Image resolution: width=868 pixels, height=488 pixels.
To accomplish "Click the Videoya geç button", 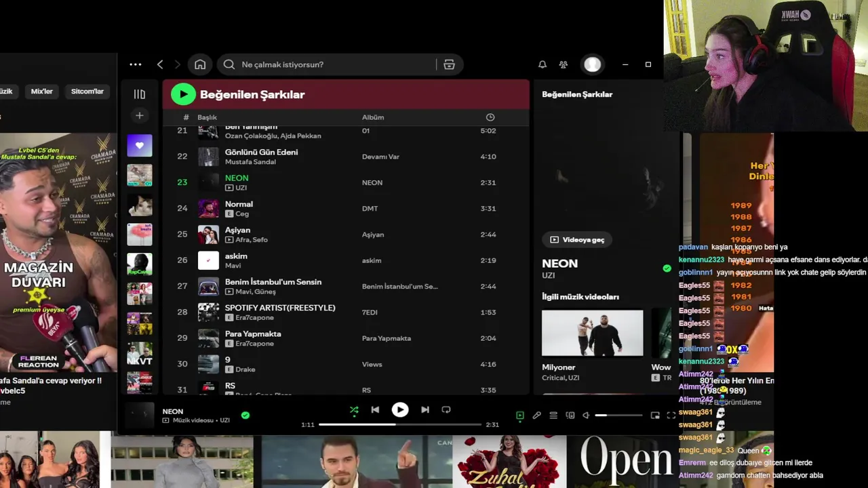I will pyautogui.click(x=577, y=240).
